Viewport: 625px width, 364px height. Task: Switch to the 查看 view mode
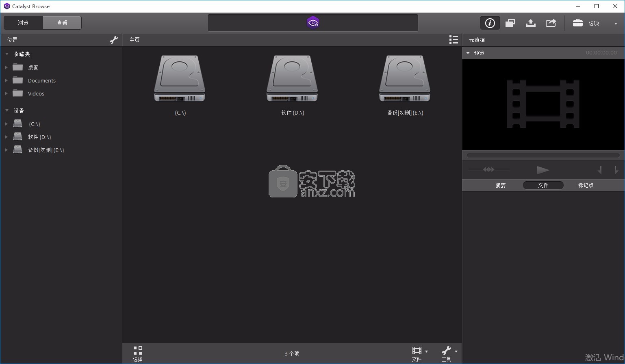pyautogui.click(x=62, y=23)
